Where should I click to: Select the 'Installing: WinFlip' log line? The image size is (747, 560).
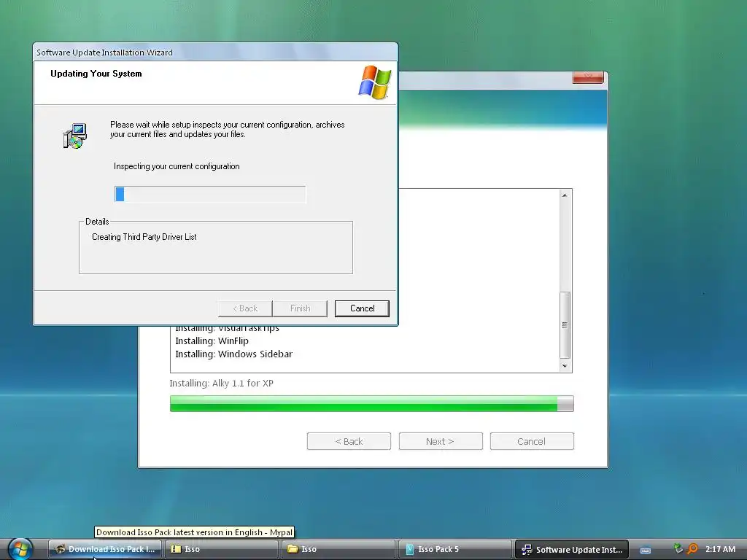pyautogui.click(x=212, y=341)
